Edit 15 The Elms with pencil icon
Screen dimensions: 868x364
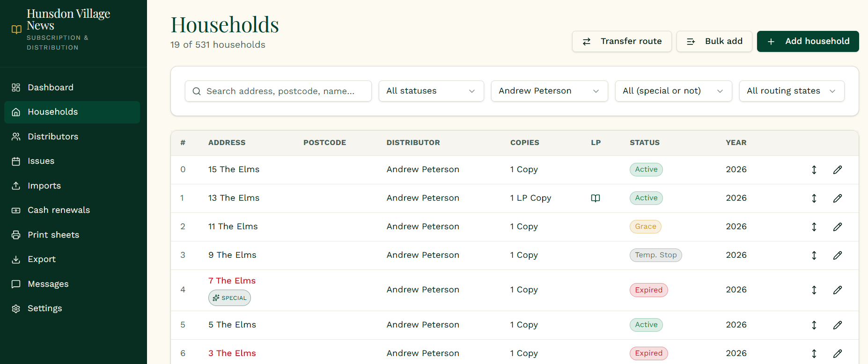click(x=838, y=170)
